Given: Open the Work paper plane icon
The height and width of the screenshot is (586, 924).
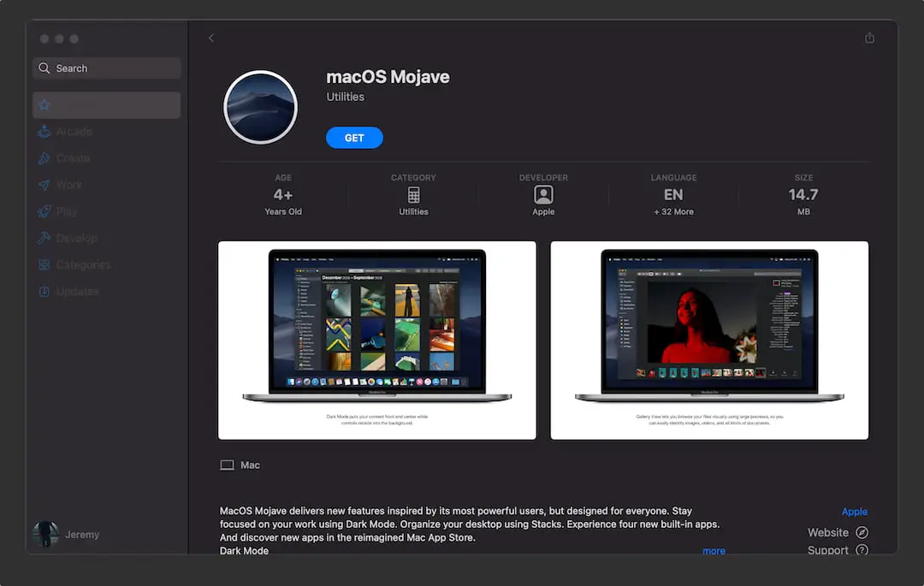Looking at the screenshot, I should 44,185.
